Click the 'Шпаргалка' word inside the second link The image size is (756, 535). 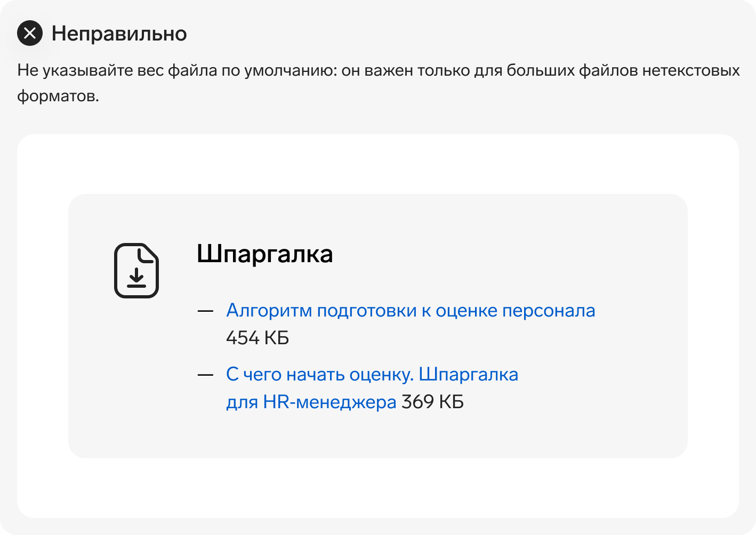click(x=469, y=375)
